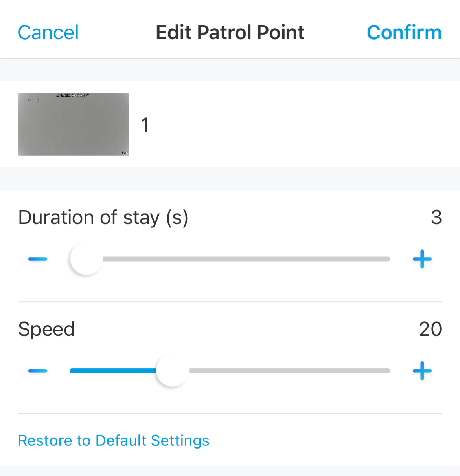Image resolution: width=460 pixels, height=476 pixels.
Task: Tap the "Speed" label
Action: pyautogui.click(x=46, y=330)
